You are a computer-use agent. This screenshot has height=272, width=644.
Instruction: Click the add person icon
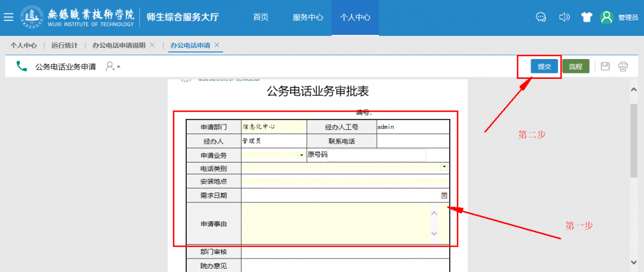[x=111, y=67]
